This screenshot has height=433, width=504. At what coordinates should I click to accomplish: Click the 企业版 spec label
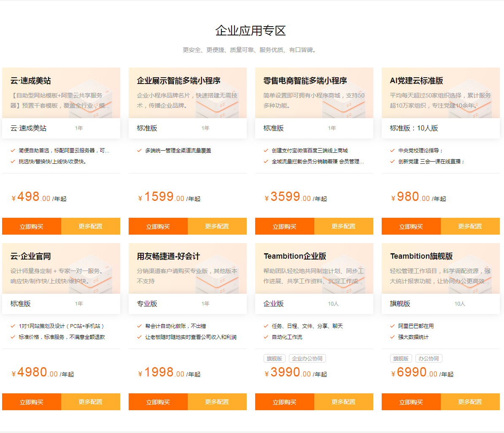pos(274,304)
